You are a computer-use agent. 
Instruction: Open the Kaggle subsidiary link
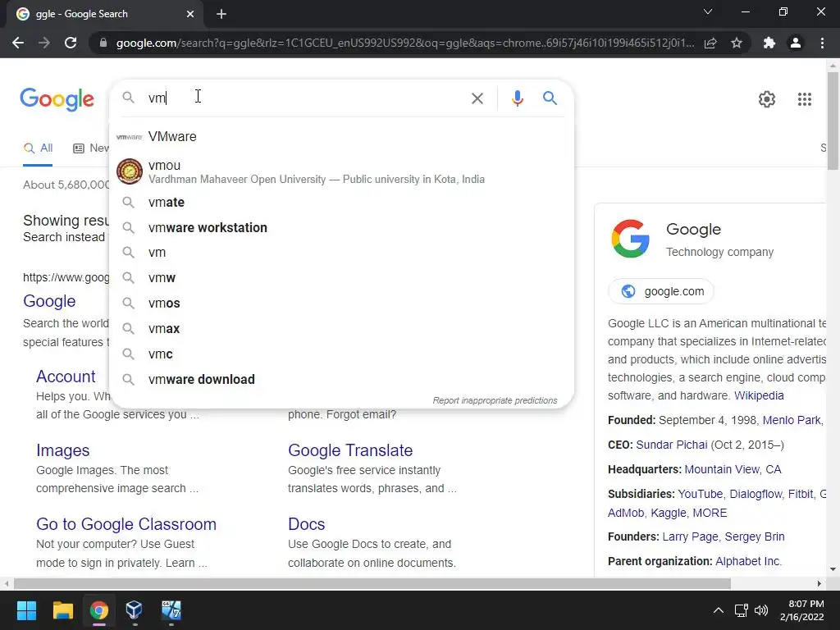668,514
